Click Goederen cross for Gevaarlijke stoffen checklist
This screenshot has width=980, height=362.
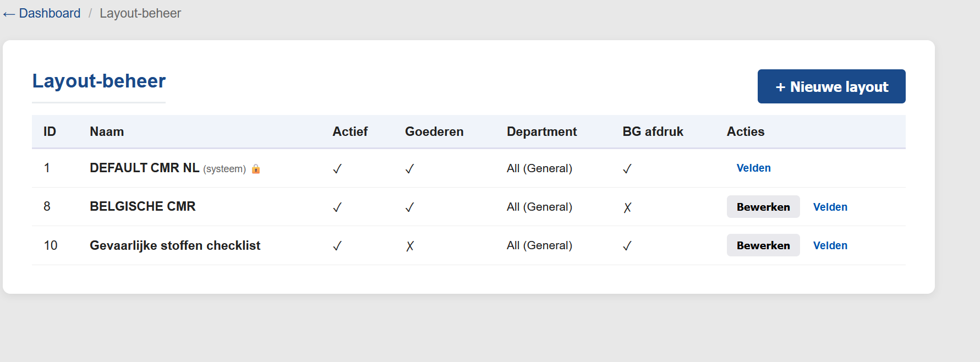(x=410, y=246)
